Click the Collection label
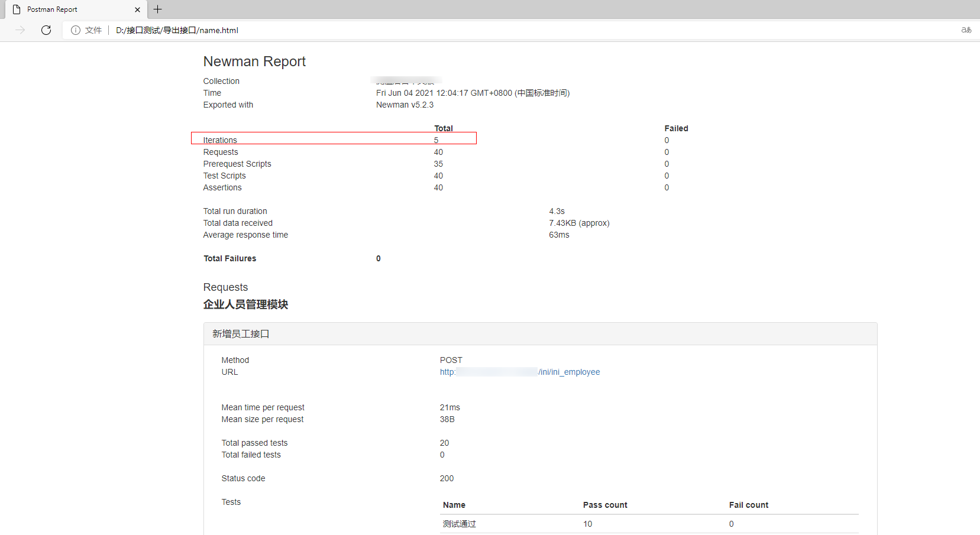 (x=221, y=81)
